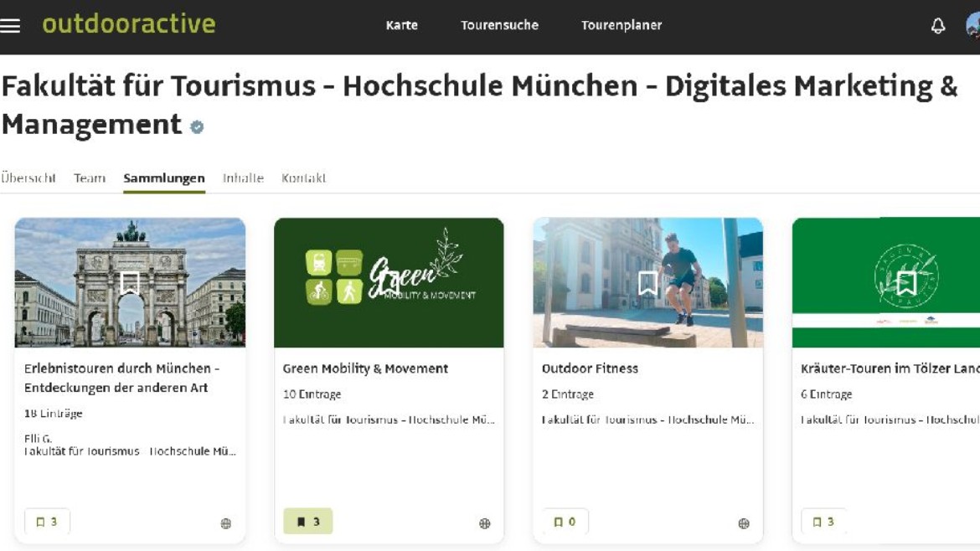Screen dimensions: 980x551
Task: Open the Green Mobility & Movement thumbnail
Action: click(389, 282)
